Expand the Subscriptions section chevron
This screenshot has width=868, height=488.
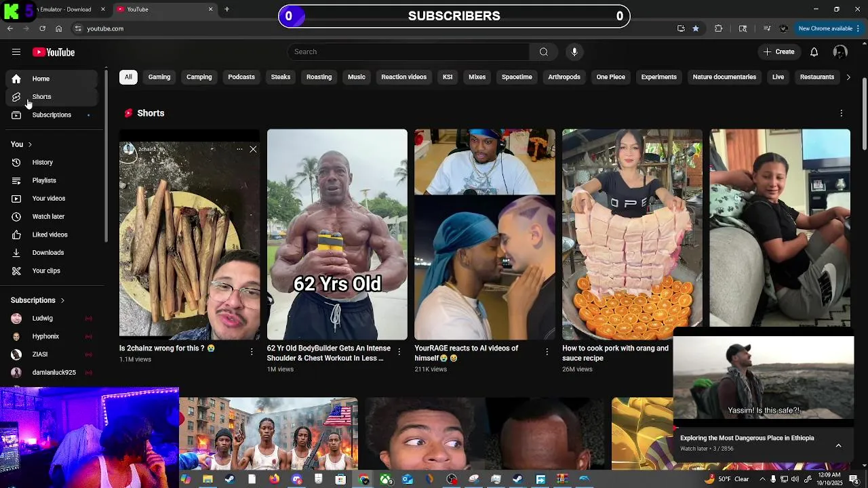click(x=62, y=300)
